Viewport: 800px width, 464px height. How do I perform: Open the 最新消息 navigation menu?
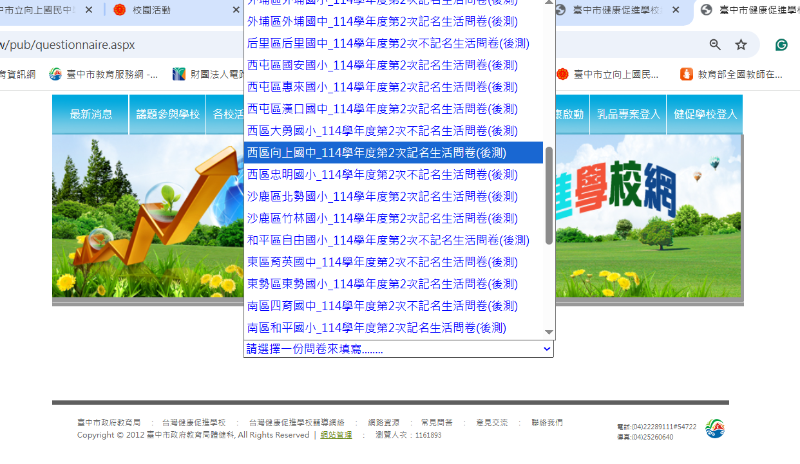(x=91, y=115)
